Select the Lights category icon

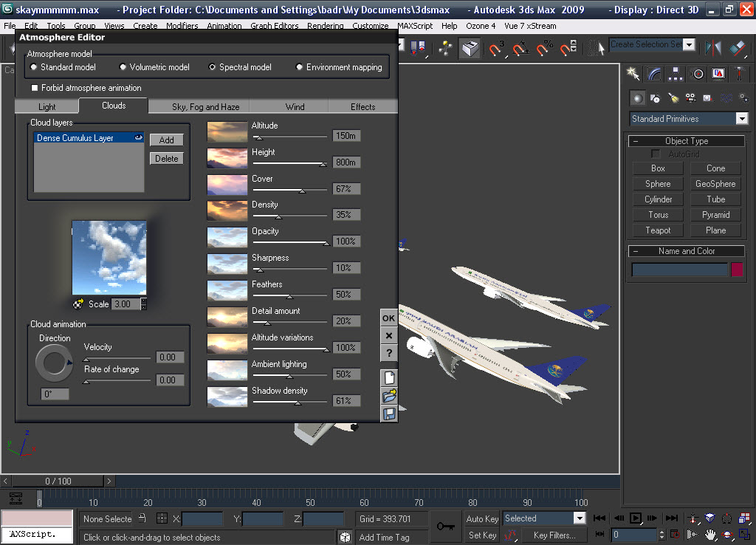[673, 98]
